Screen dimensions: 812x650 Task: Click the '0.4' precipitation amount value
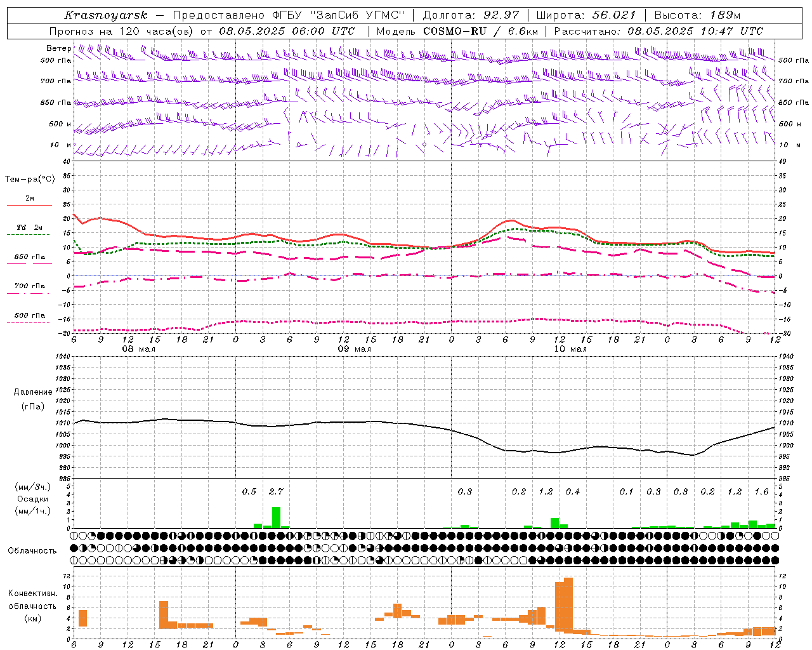(x=573, y=492)
